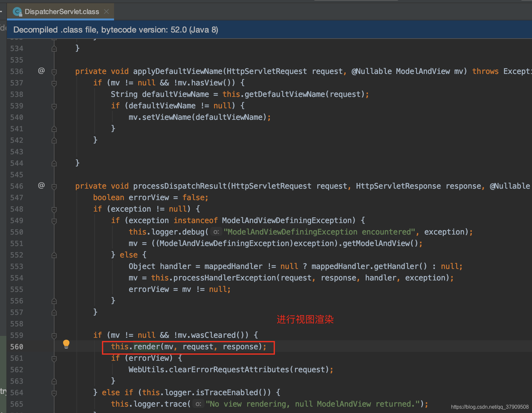The height and width of the screenshot is (413, 532).
Task: Click the fold end marker at line 544
Action: pos(54,163)
